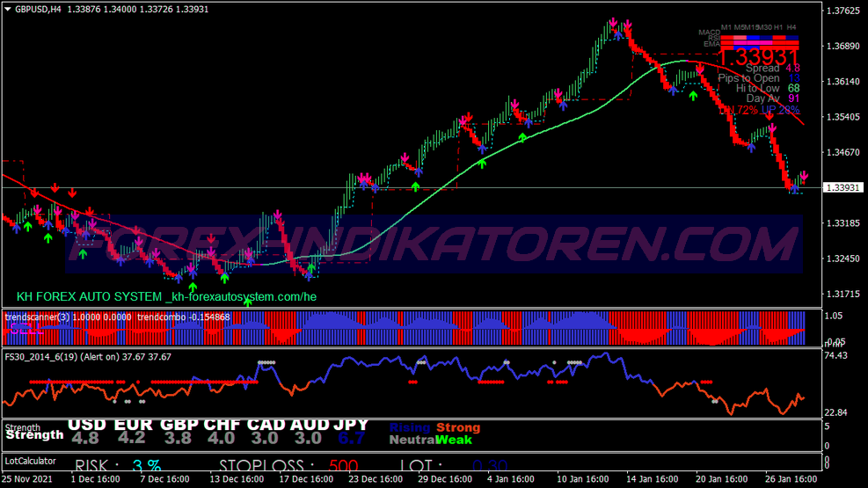This screenshot has width=868, height=488.
Task: Click the GBP strength value 3.8
Action: point(178,438)
